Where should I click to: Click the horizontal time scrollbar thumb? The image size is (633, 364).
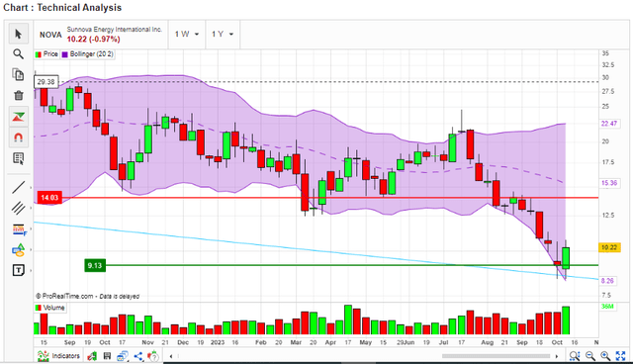(x=496, y=356)
